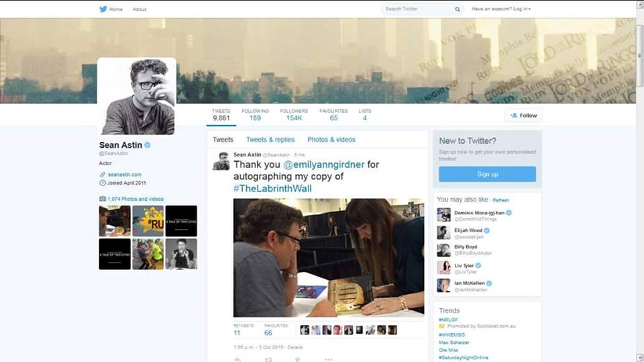
Task: Click the favourite star icon under the tweet
Action: click(x=297, y=359)
